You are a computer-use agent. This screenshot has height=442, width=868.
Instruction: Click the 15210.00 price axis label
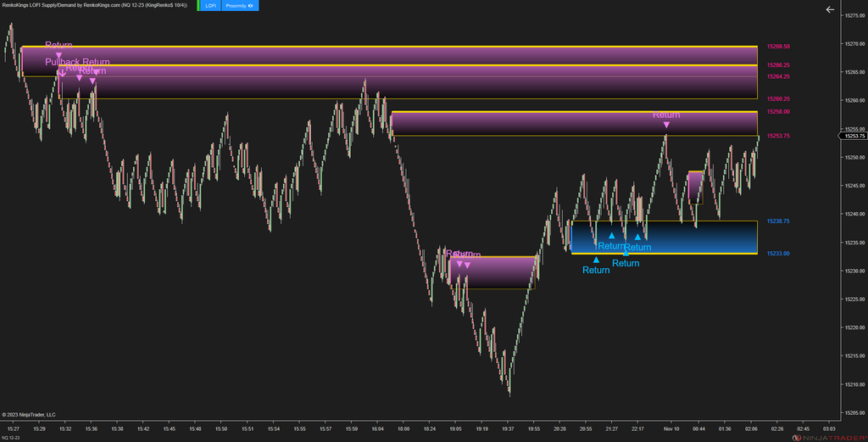[x=854, y=385]
